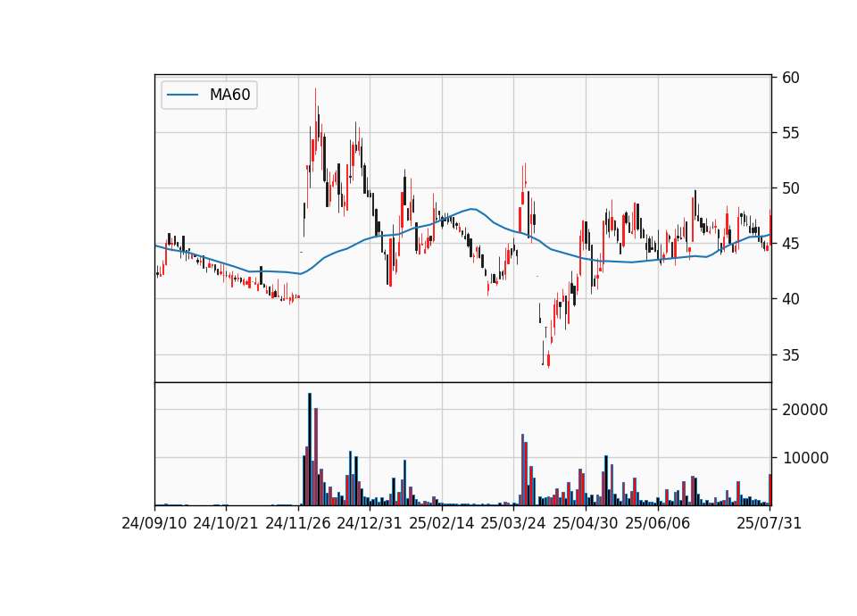Click the 24/12/31 date axis label
Screen dimensions: 857x616
370,523
